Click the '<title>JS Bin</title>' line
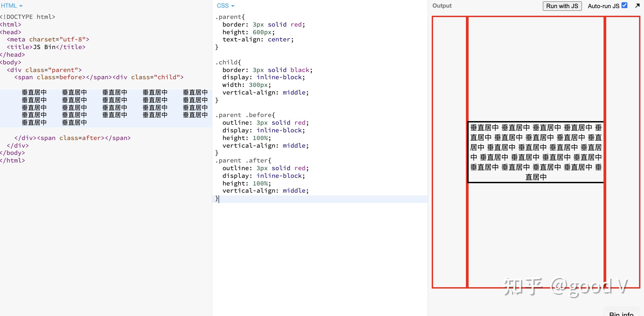 click(x=46, y=47)
